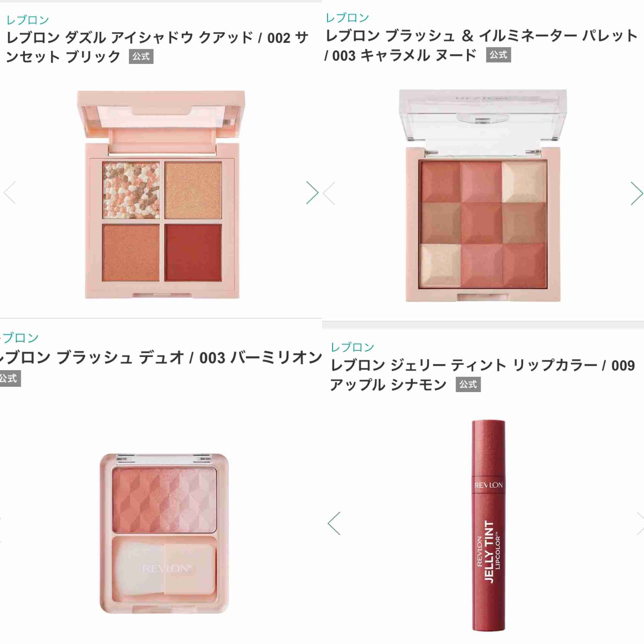Image resolution: width=644 pixels, height=644 pixels.
Task: Show the next image of the Blush & Illuminator Palette
Action: [x=637, y=193]
